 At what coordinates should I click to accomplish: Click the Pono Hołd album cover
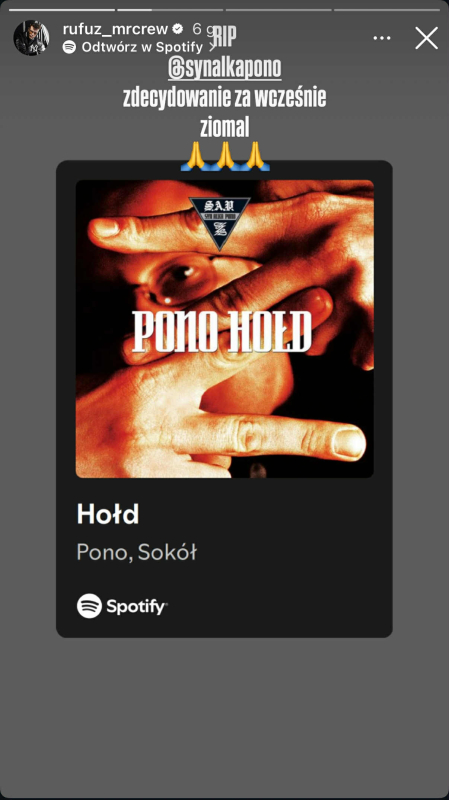pyautogui.click(x=224, y=329)
